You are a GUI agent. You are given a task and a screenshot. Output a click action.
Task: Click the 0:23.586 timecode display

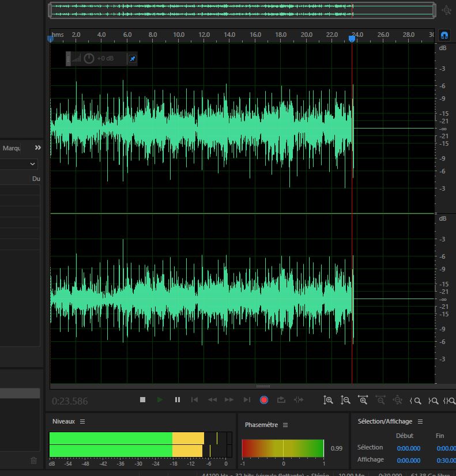(70, 401)
